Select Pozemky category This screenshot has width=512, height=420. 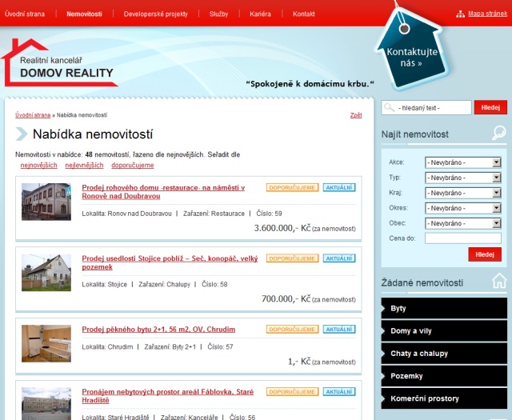point(444,376)
